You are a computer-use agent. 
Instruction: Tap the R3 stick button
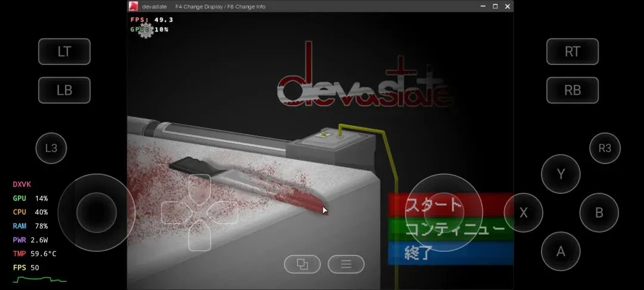(605, 148)
